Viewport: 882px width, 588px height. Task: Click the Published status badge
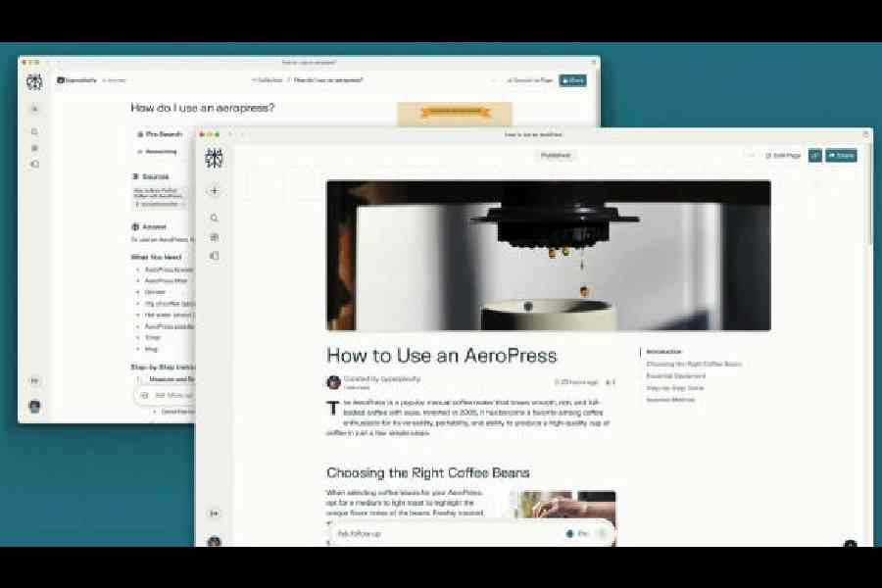pos(556,155)
